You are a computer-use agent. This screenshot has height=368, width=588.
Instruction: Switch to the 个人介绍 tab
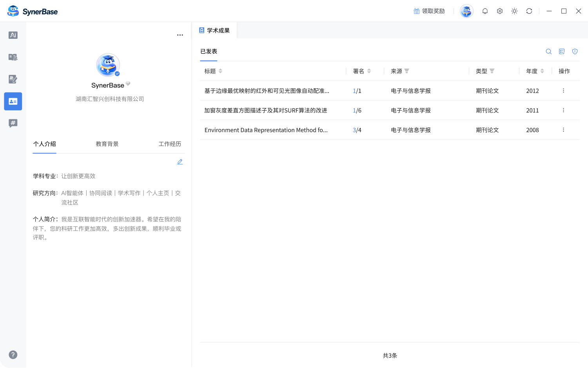pyautogui.click(x=45, y=144)
